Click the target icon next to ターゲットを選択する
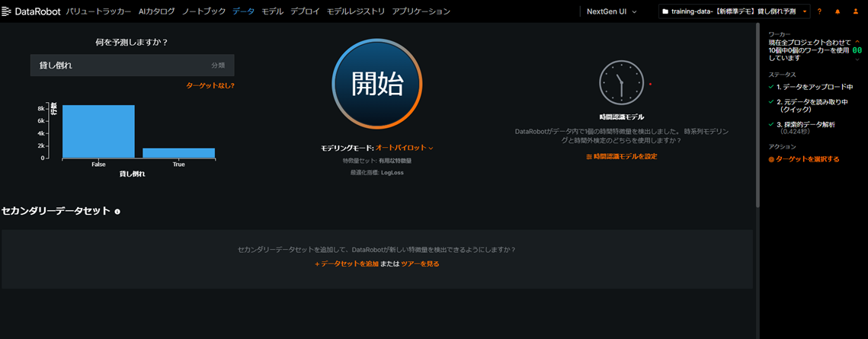868x339 pixels. (771, 159)
